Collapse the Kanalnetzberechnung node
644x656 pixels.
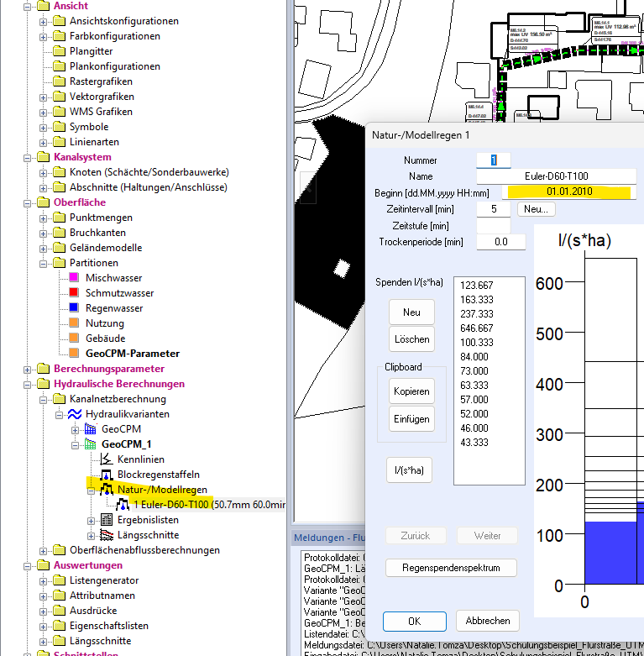coord(44,399)
